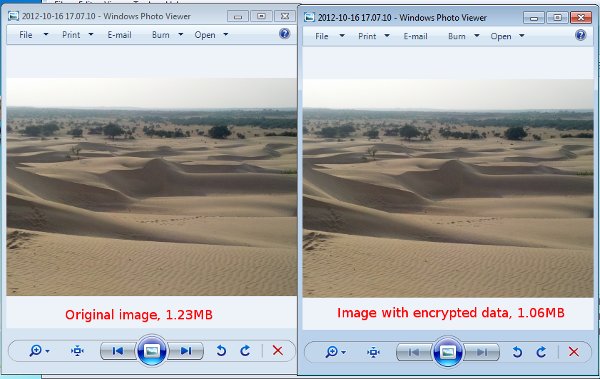Minimize the right Photo Viewer window
This screenshot has height=379, width=600.
534,18
